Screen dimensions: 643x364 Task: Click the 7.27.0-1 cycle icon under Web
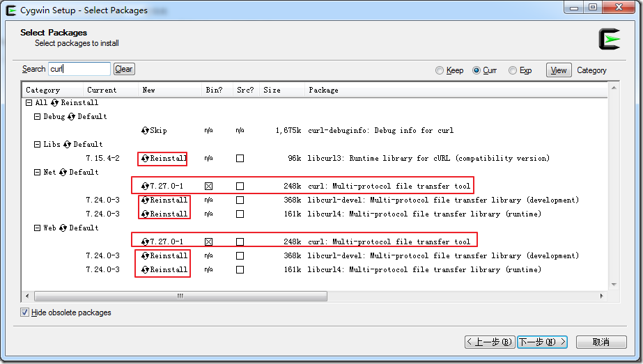(145, 242)
